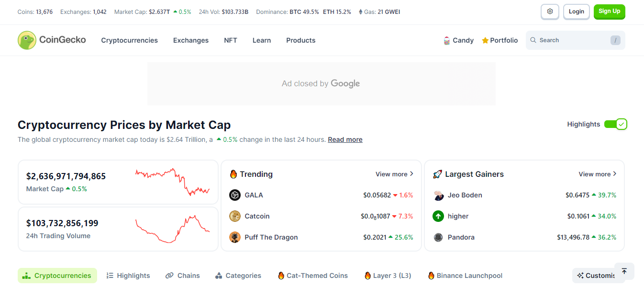Click the Market Cap sparkline chart
Image resolution: width=644 pixels, height=288 pixels.
click(x=172, y=182)
